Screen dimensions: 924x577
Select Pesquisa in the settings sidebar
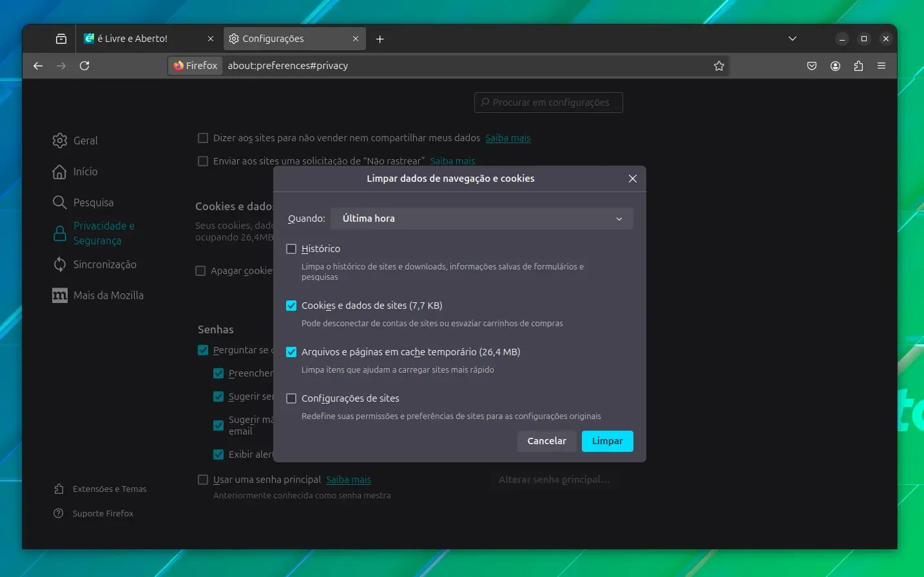[x=83, y=202]
